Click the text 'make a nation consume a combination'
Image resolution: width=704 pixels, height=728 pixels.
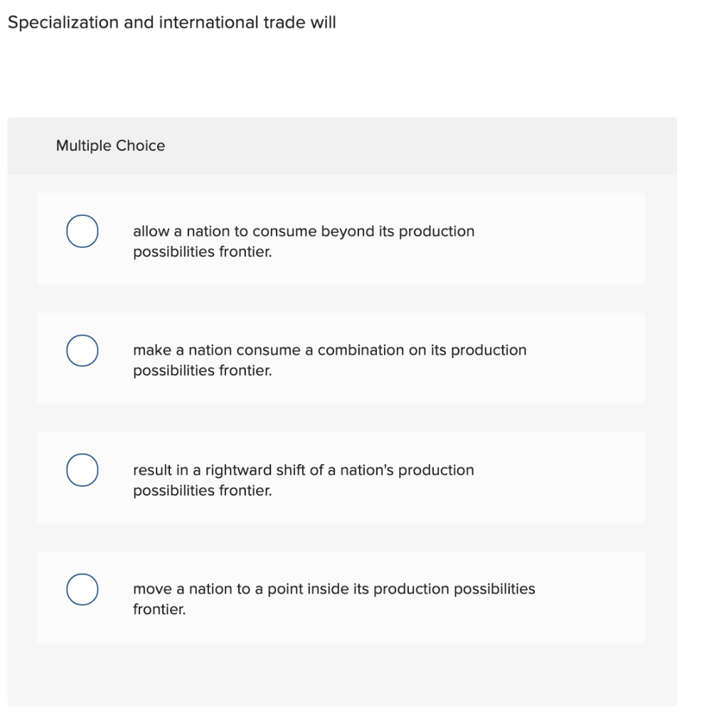tap(284, 350)
